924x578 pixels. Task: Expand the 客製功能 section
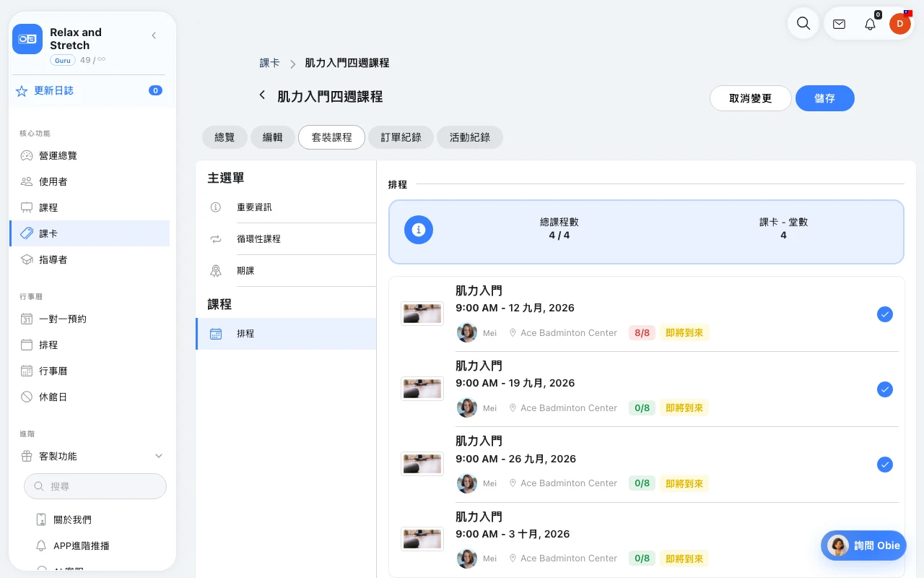[x=90, y=456]
